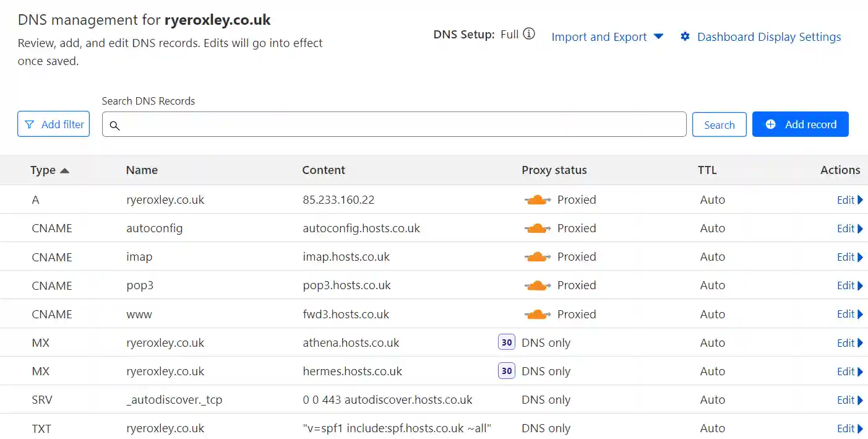Click the 30 badge on the hermes MX record
Image resolution: width=868 pixels, height=439 pixels.
point(506,370)
